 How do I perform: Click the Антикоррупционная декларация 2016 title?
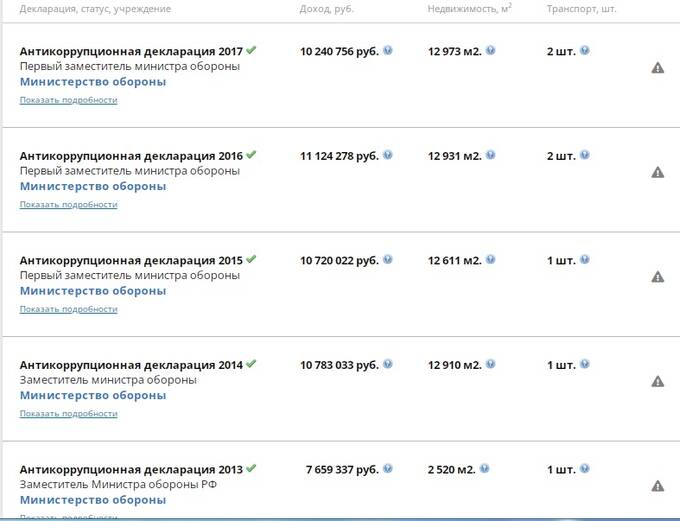click(x=131, y=156)
